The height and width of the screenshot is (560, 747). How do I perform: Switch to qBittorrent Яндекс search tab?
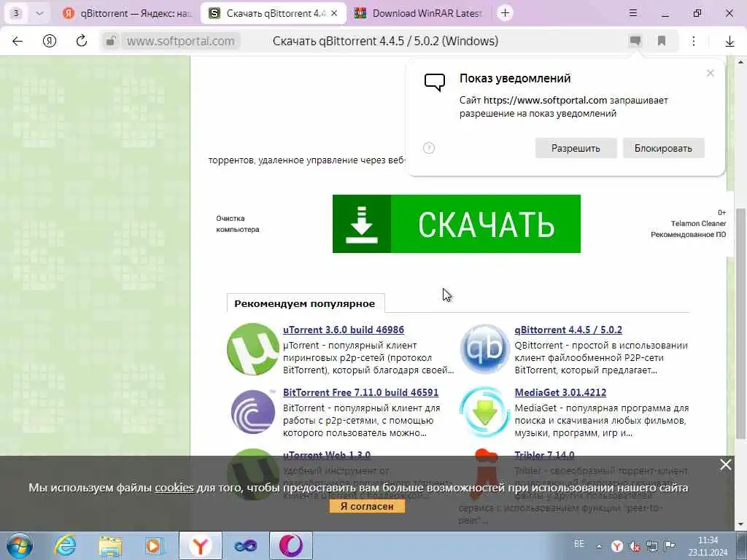pos(127,13)
